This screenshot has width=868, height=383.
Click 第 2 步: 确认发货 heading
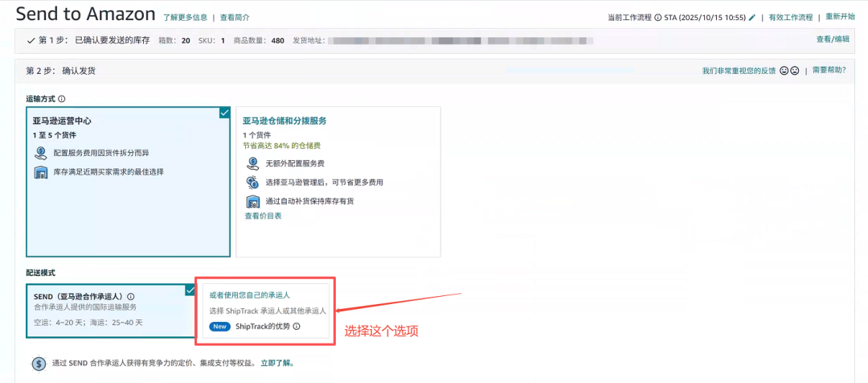[x=61, y=71]
